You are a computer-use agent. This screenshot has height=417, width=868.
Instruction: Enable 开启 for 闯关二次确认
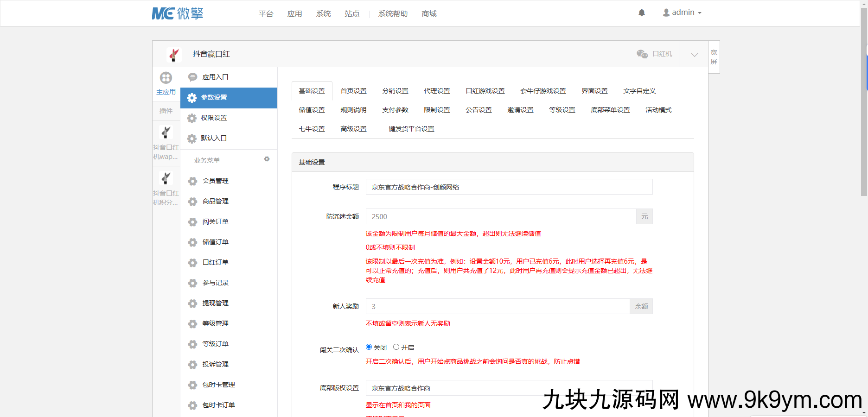396,347
